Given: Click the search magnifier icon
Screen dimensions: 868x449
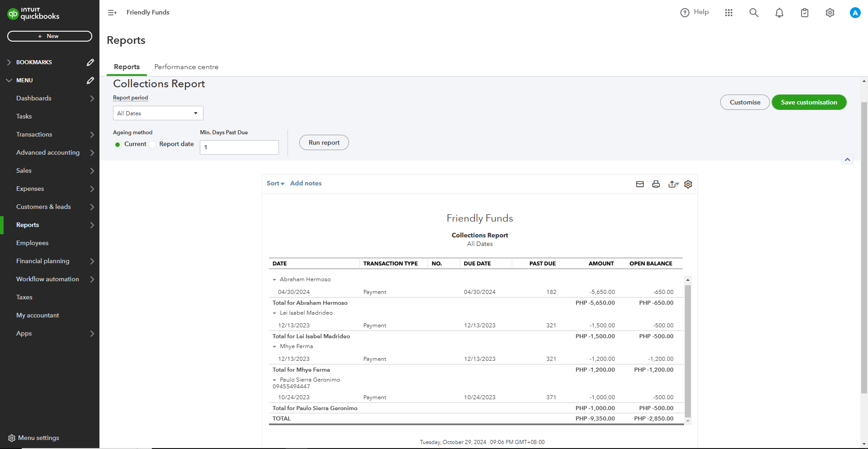Looking at the screenshot, I should [754, 13].
